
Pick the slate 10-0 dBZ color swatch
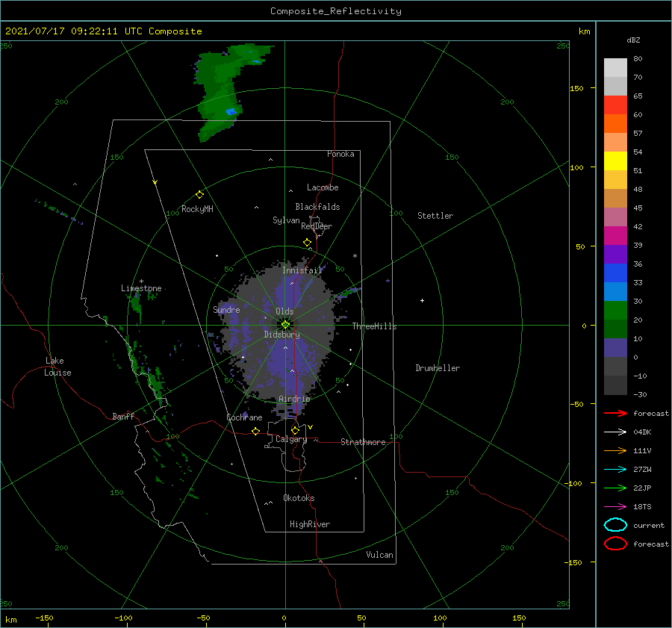615,348
